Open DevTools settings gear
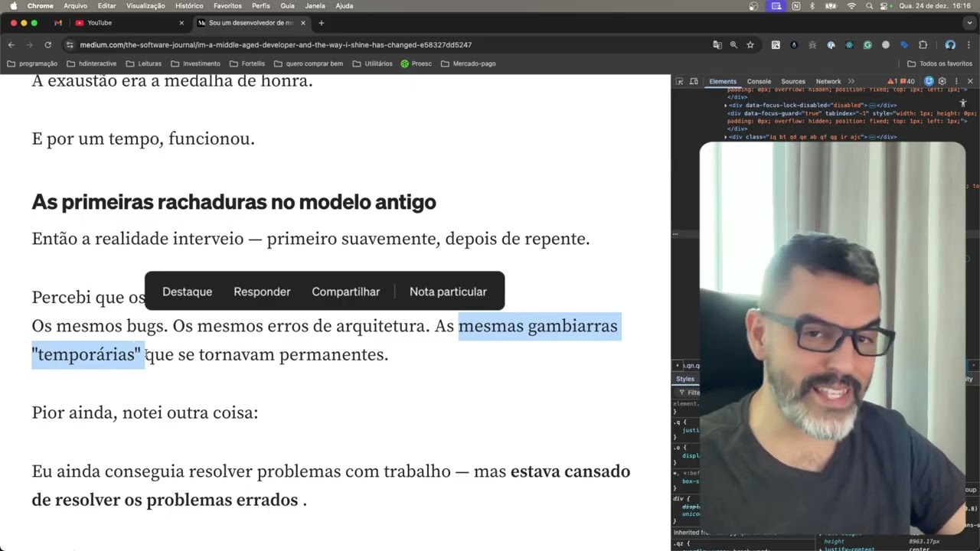Image resolution: width=980 pixels, height=551 pixels. (x=942, y=81)
